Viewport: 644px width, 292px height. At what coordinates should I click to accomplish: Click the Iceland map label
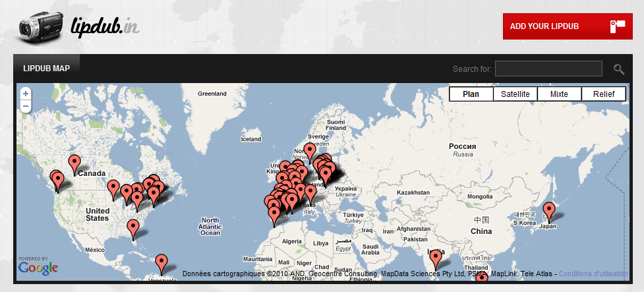tap(251, 139)
